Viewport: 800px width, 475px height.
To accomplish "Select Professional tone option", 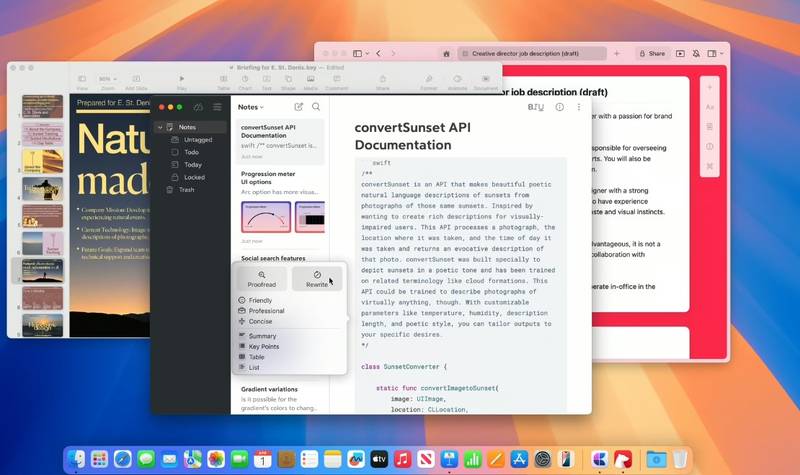I will (x=266, y=311).
